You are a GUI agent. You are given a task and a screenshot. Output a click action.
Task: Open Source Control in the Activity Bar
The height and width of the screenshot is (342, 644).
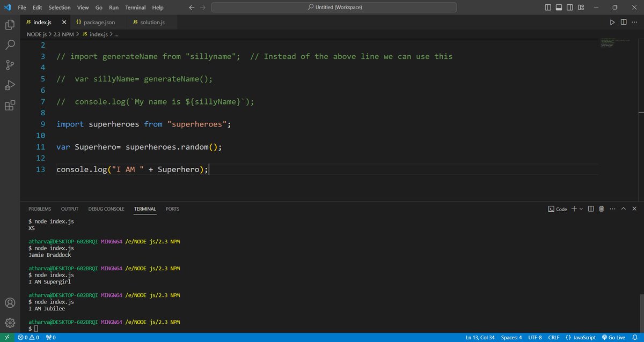point(9,65)
